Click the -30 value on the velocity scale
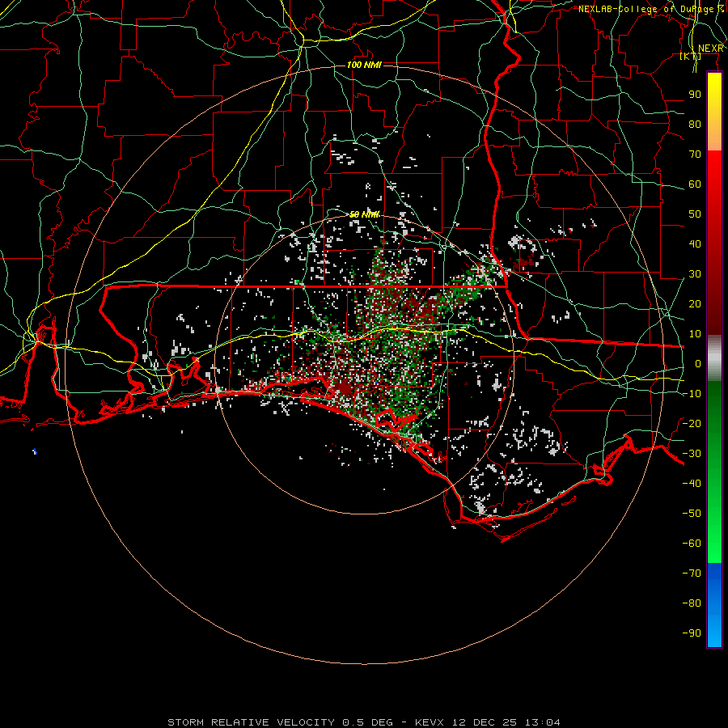Viewport: 728px width, 728px height. click(x=692, y=454)
